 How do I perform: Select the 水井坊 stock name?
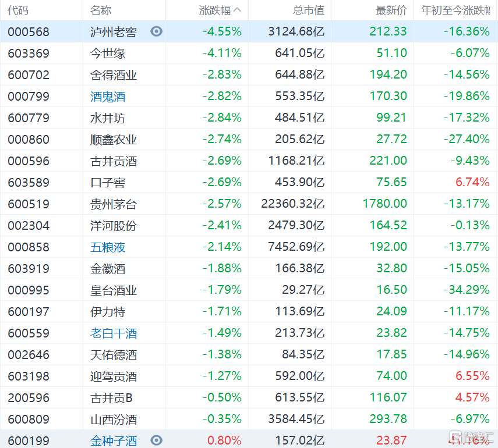108,118
